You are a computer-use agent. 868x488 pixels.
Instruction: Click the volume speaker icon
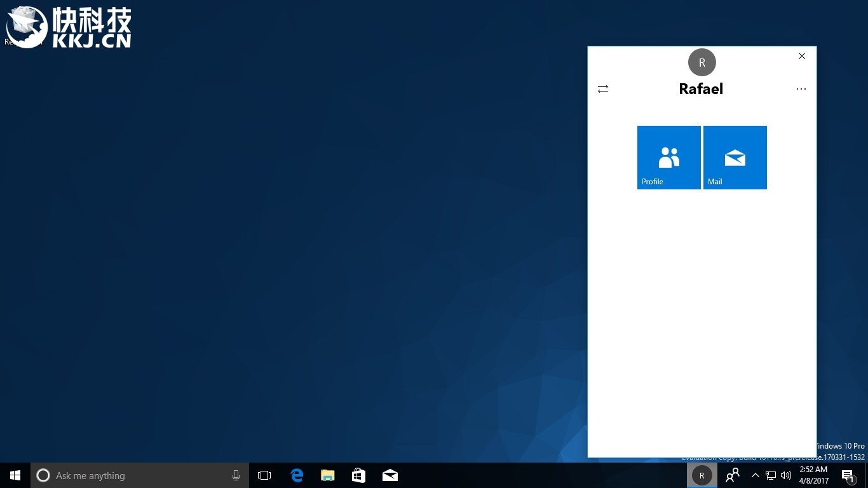(x=786, y=475)
